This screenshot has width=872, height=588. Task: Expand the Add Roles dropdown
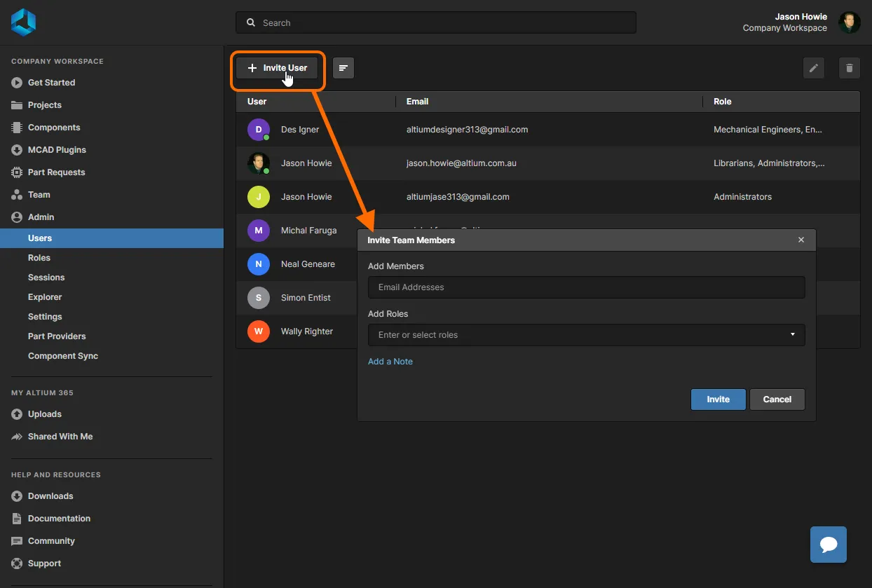coord(792,335)
